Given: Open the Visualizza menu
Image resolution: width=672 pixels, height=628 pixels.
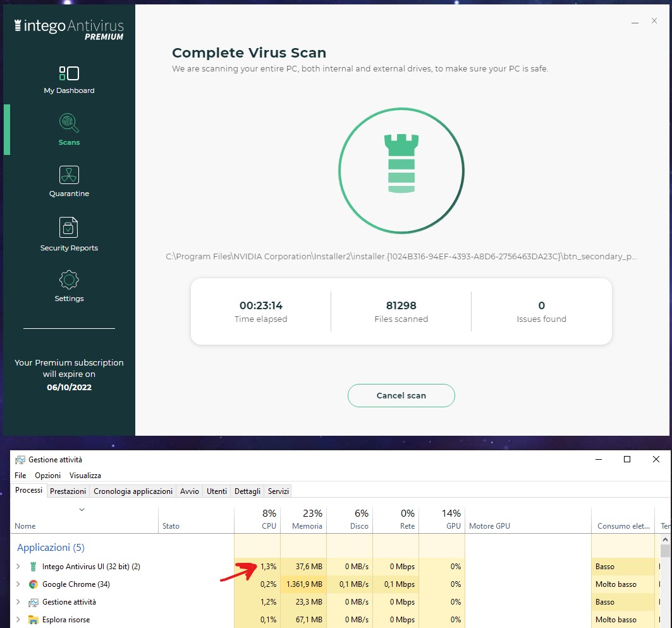Looking at the screenshot, I should click(85, 476).
